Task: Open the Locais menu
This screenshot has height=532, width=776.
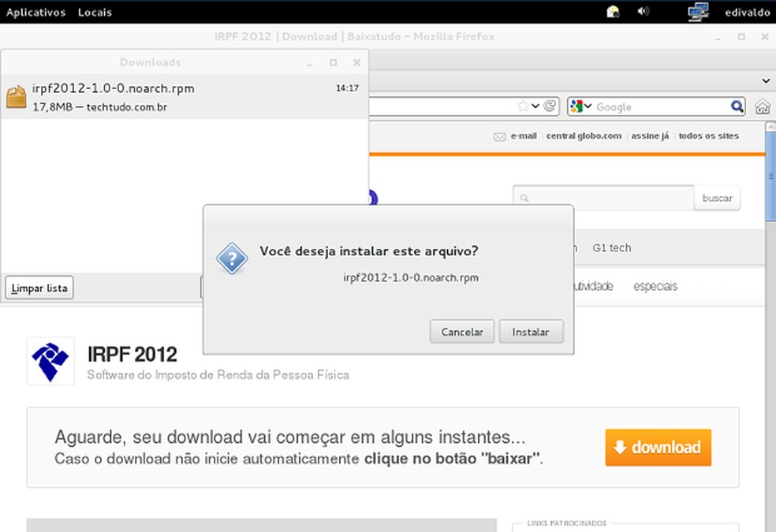Action: tap(95, 12)
